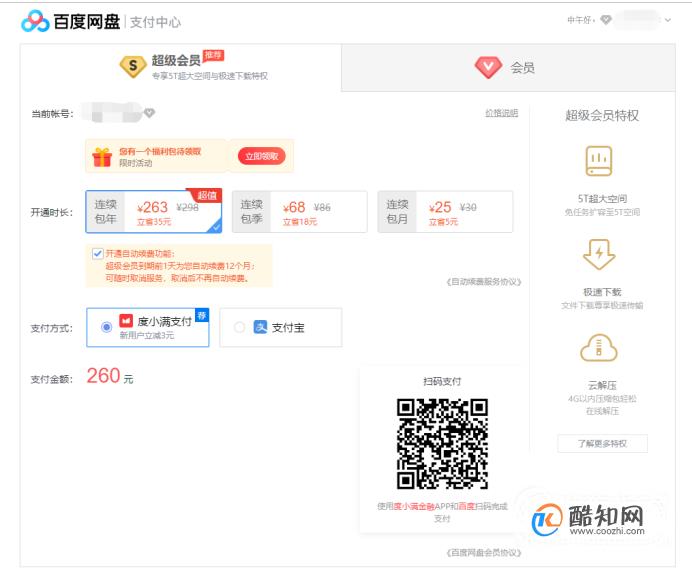Image resolution: width=692 pixels, height=574 pixels.
Task: Switch to the 会员 tab
Action: pyautogui.click(x=508, y=68)
